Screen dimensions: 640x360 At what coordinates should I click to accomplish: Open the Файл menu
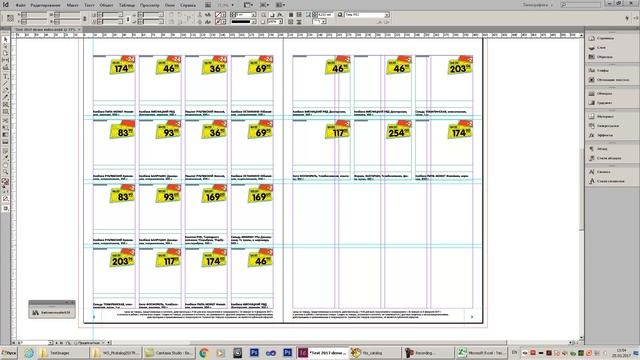(x=20, y=5)
